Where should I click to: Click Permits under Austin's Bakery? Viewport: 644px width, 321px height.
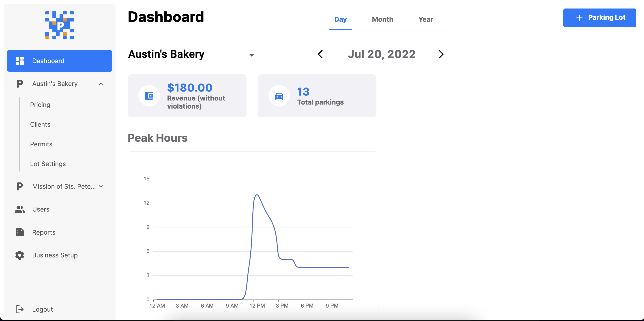(x=41, y=144)
